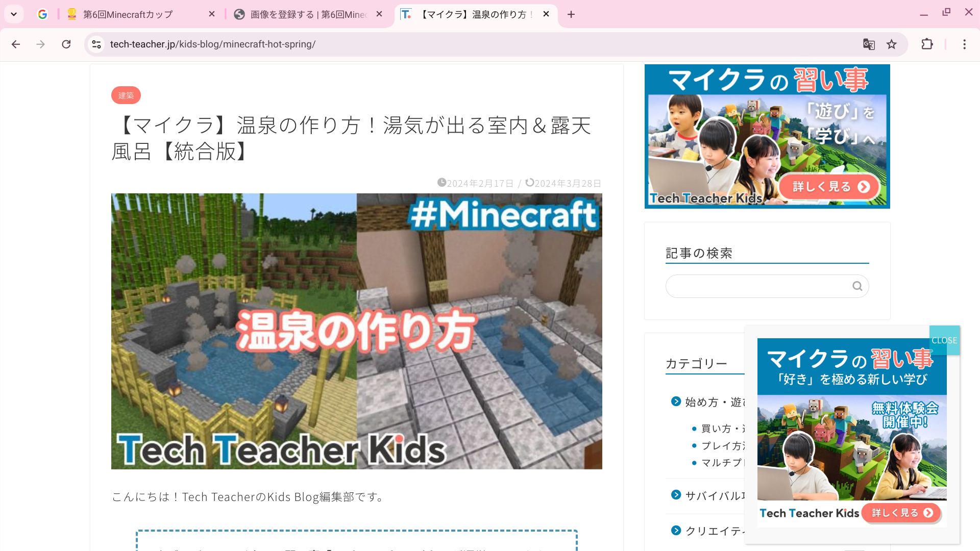
Task: Click 詳しく見る button in popup ad
Action: point(901,513)
